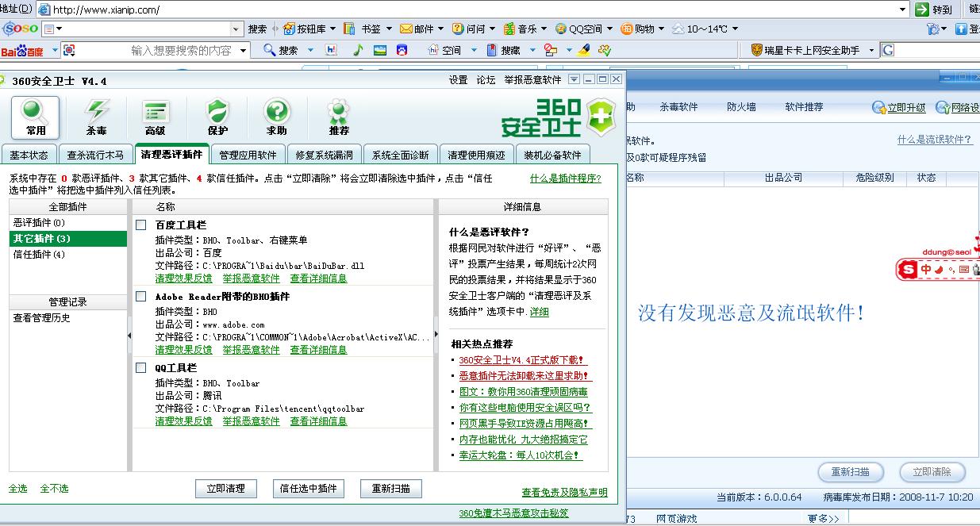Click the QQ空间 toolbar item
Viewport: 980px width, 526px height.
(x=578, y=29)
